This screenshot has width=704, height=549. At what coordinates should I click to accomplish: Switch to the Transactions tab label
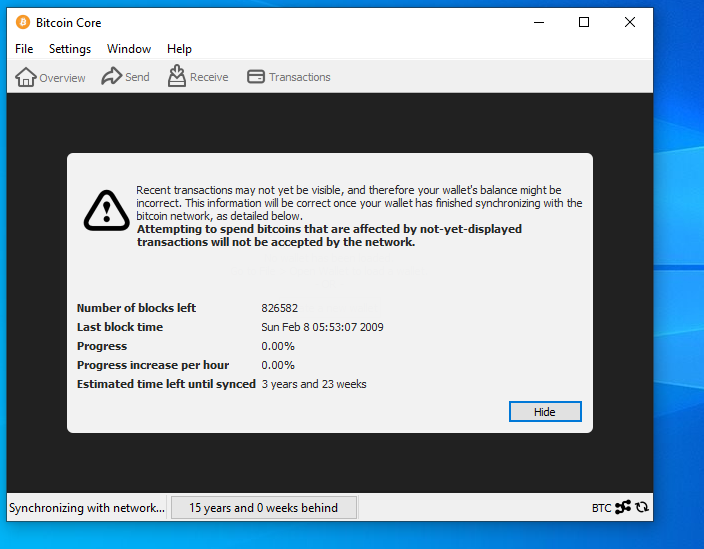pyautogui.click(x=299, y=77)
